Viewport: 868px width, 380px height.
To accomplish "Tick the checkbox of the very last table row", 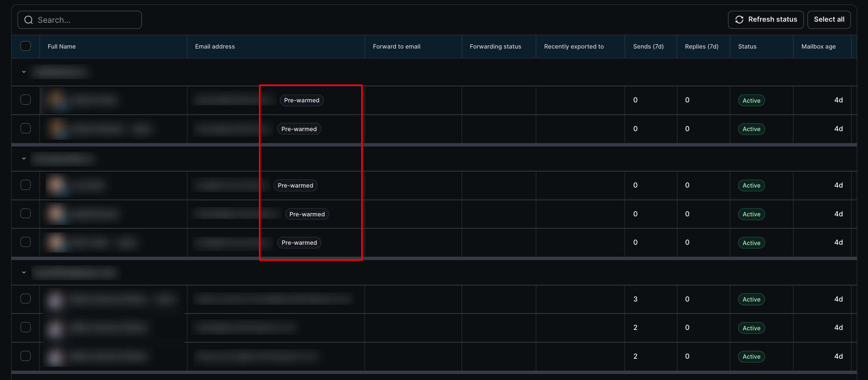I will pos(25,356).
